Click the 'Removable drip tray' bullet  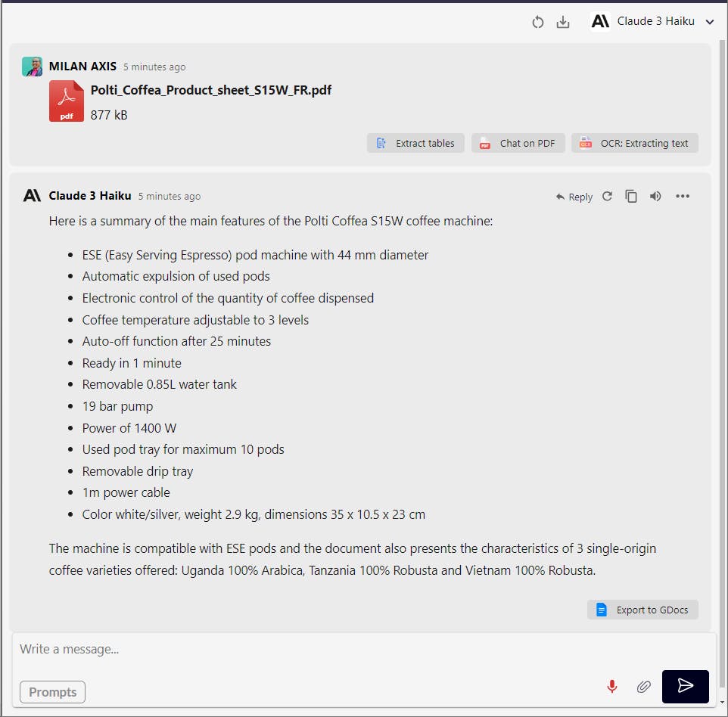[x=138, y=471]
